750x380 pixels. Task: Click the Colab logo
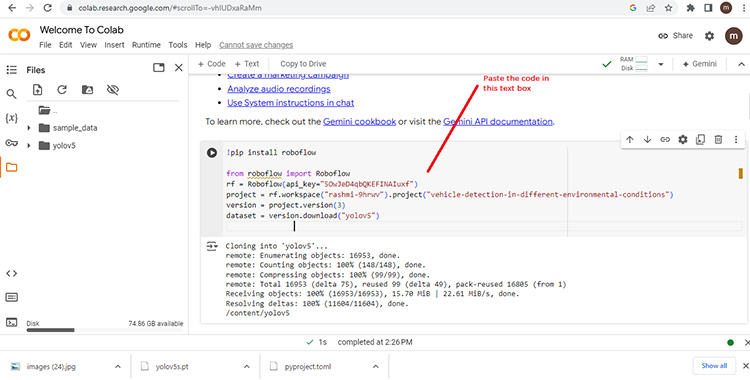click(x=19, y=35)
